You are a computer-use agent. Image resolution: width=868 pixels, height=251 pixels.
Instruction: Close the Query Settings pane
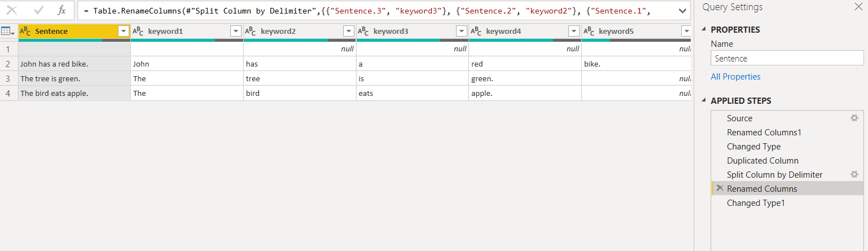[858, 7]
